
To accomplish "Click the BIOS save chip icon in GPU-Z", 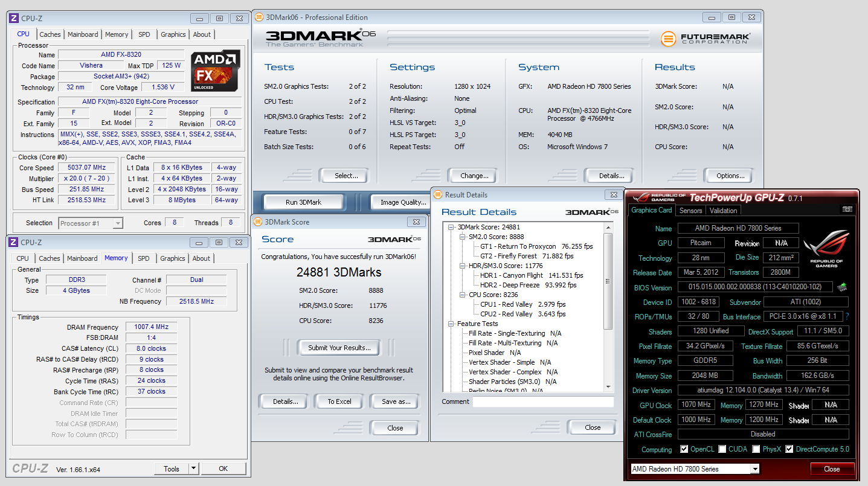I will coord(841,287).
